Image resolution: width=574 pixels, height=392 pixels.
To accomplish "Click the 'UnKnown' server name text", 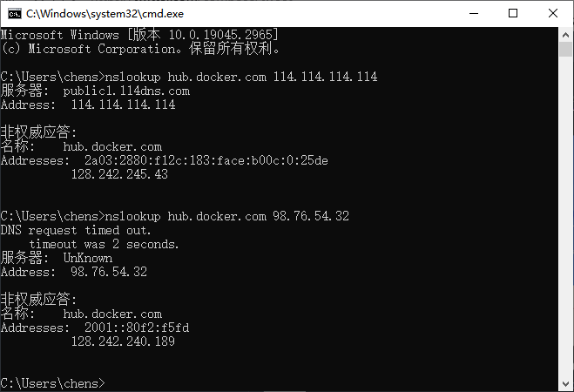I will tap(87, 258).
